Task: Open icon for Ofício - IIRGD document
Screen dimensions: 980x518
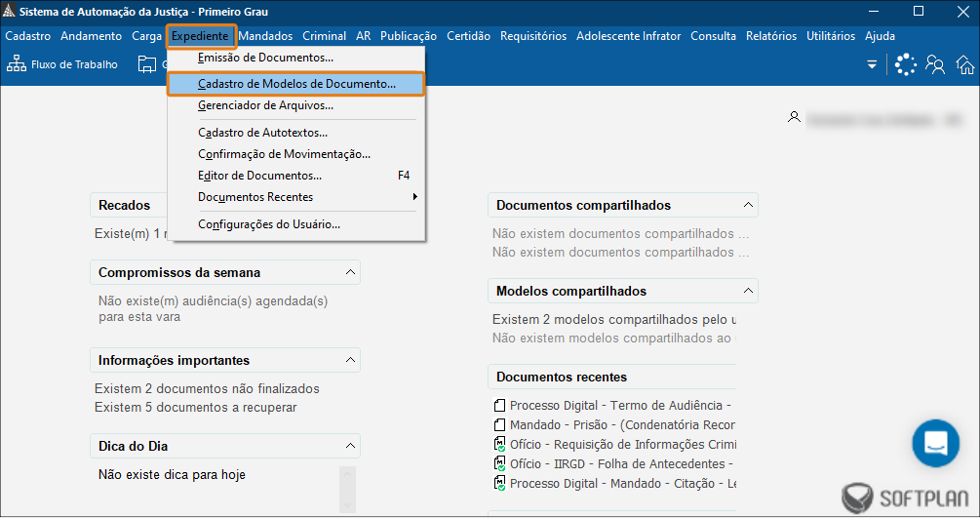Action: click(x=499, y=463)
